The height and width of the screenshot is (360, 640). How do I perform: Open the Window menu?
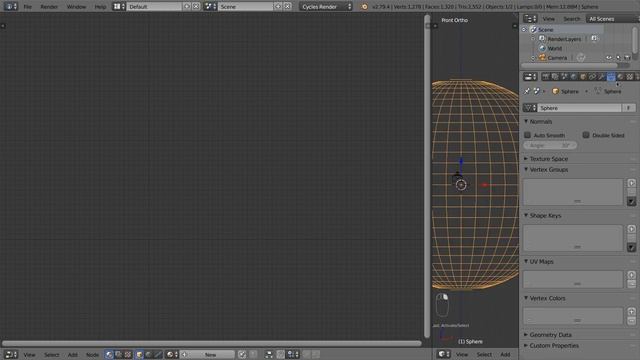click(x=76, y=7)
